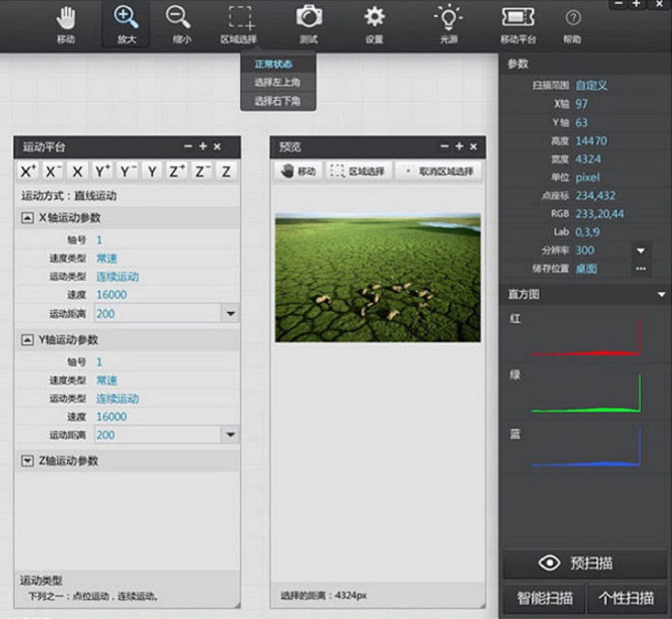Click the Y-axis 速度 value 16000 field
672x619 pixels.
click(x=112, y=417)
